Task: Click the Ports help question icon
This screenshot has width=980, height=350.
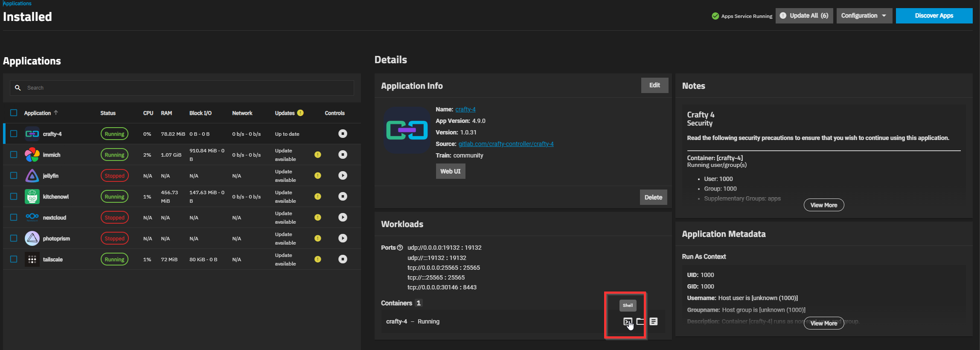Action: (400, 248)
